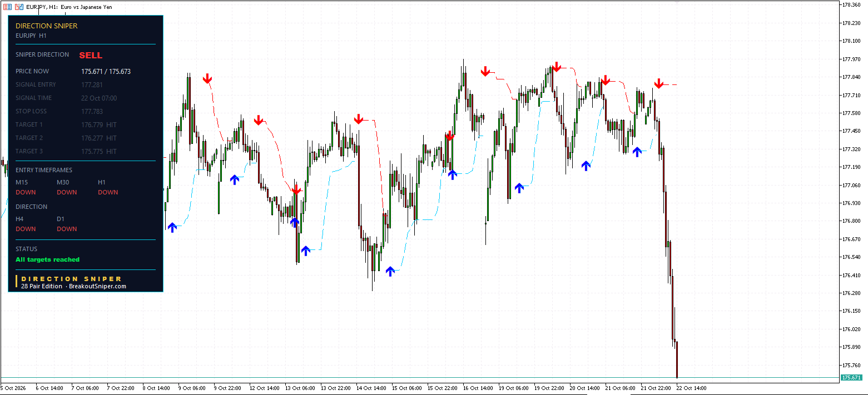Click the DOWN status under D1

point(67,229)
